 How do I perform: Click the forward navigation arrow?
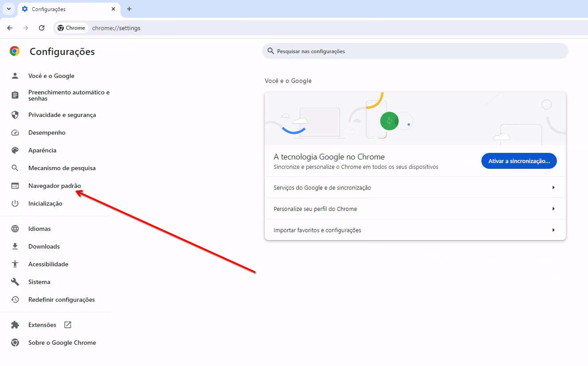26,28
